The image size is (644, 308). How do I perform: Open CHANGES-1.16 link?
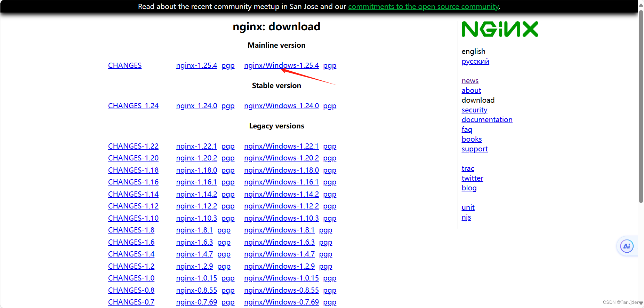pos(133,182)
